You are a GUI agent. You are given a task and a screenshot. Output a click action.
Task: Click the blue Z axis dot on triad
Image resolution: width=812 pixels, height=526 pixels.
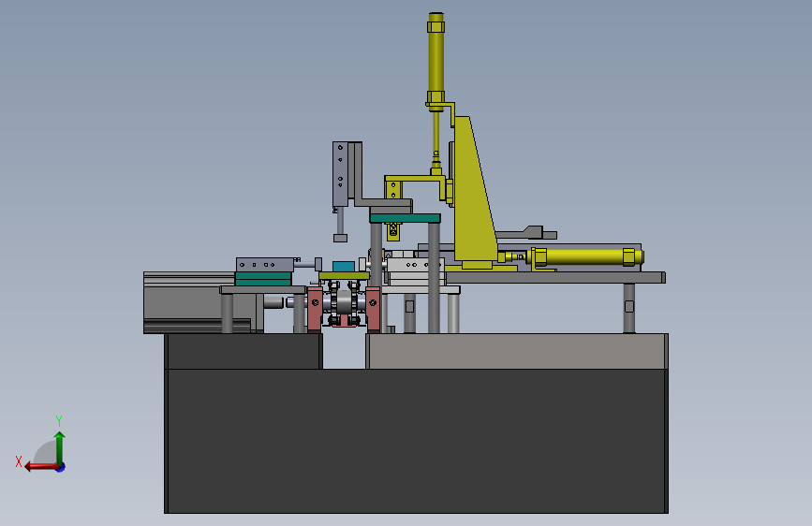pos(61,467)
